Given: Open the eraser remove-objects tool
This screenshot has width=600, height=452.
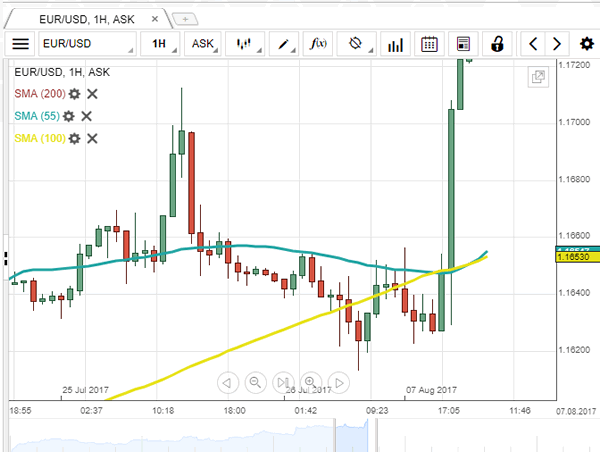Looking at the screenshot, I should tap(356, 44).
